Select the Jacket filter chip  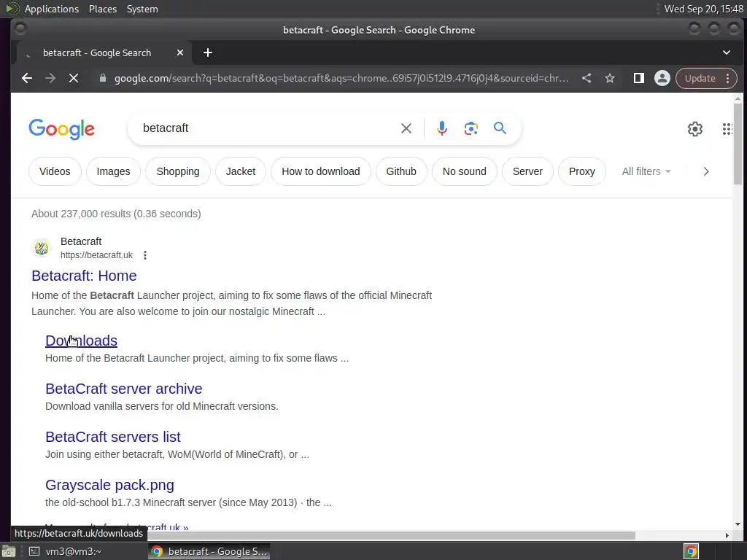(x=241, y=171)
